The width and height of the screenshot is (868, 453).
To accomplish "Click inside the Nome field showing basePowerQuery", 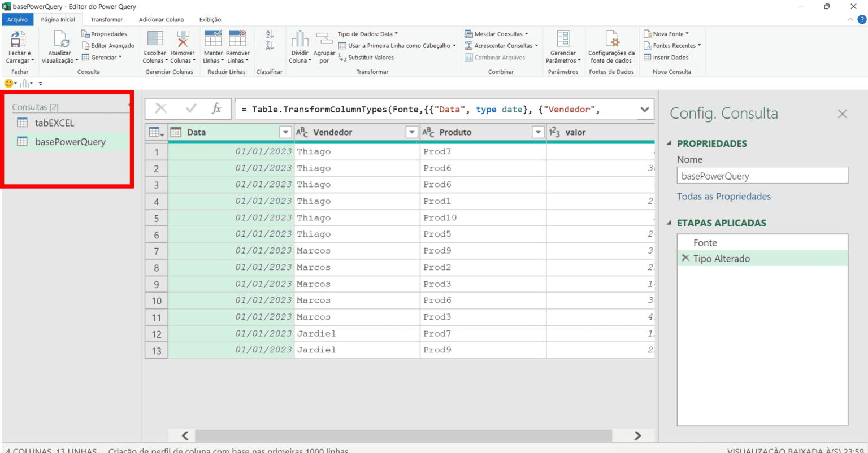I will click(762, 175).
